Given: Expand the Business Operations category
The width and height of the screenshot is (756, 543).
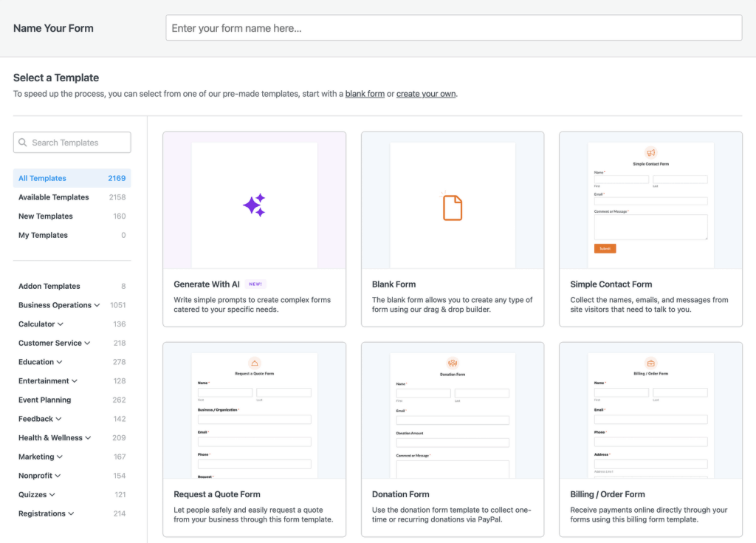Looking at the screenshot, I should click(97, 305).
